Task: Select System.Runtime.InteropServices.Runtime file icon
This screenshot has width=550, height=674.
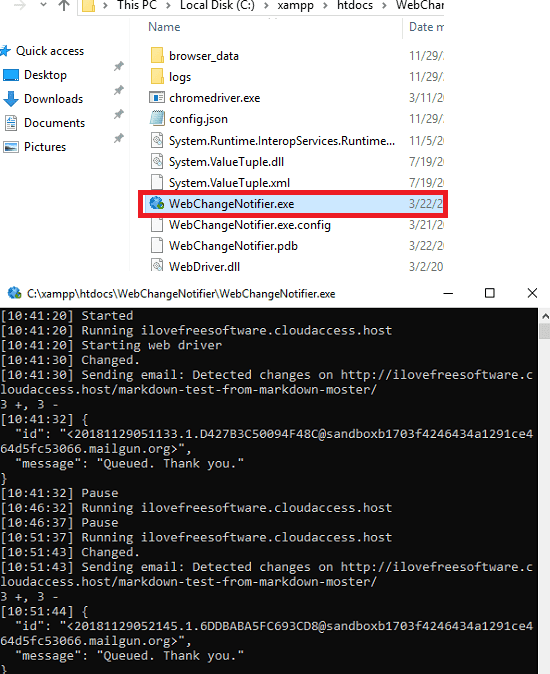Action: coord(157,140)
